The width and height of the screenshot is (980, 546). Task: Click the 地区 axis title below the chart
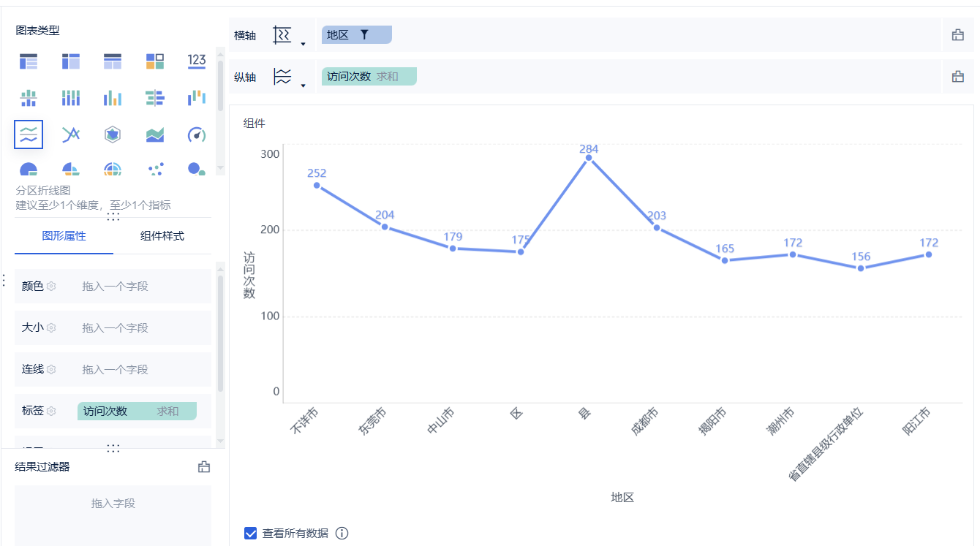pyautogui.click(x=622, y=497)
